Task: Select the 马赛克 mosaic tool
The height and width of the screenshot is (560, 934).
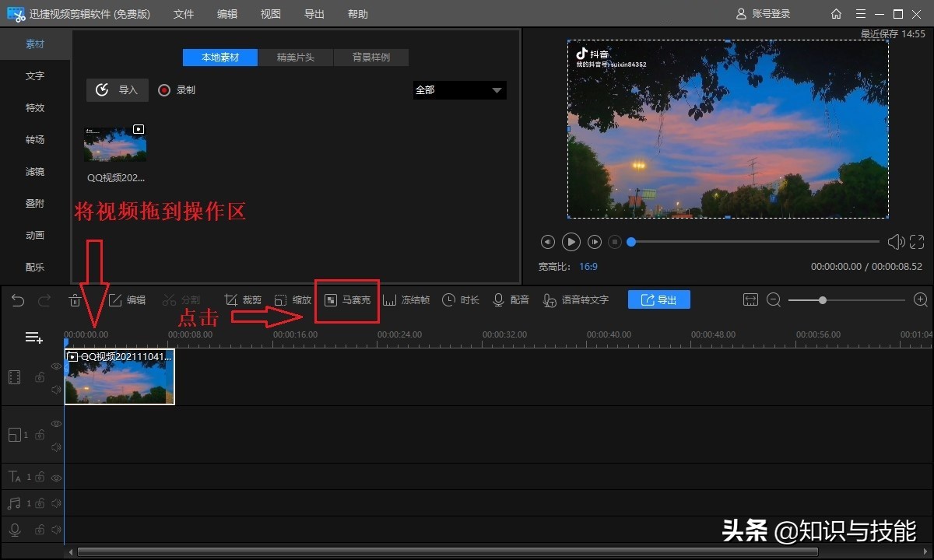Action: tap(347, 300)
